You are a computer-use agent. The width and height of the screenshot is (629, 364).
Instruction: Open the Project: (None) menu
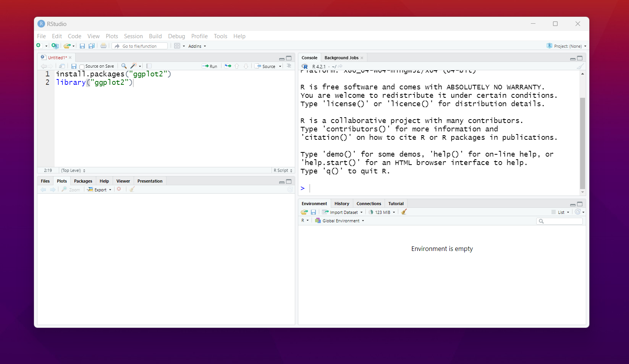[567, 46]
